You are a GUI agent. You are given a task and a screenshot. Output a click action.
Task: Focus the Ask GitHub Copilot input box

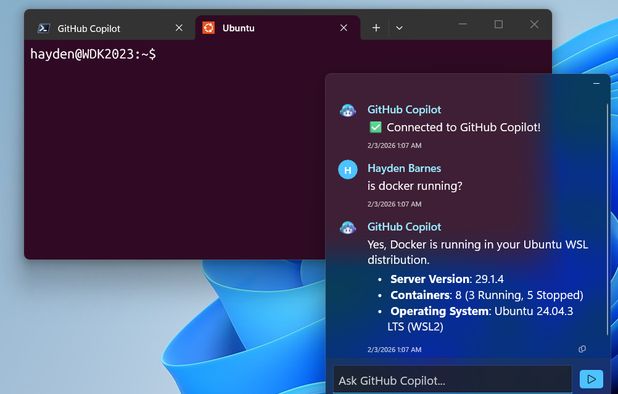[x=452, y=380]
